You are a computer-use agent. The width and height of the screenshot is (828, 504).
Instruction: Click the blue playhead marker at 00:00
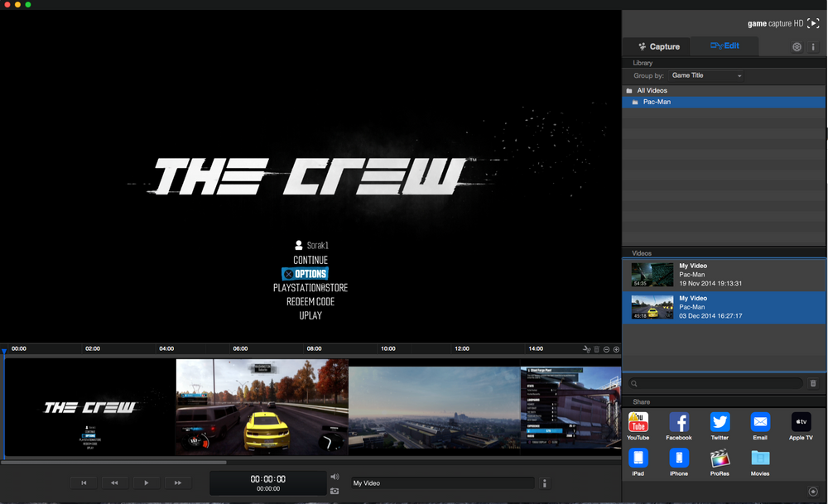(x=4, y=351)
